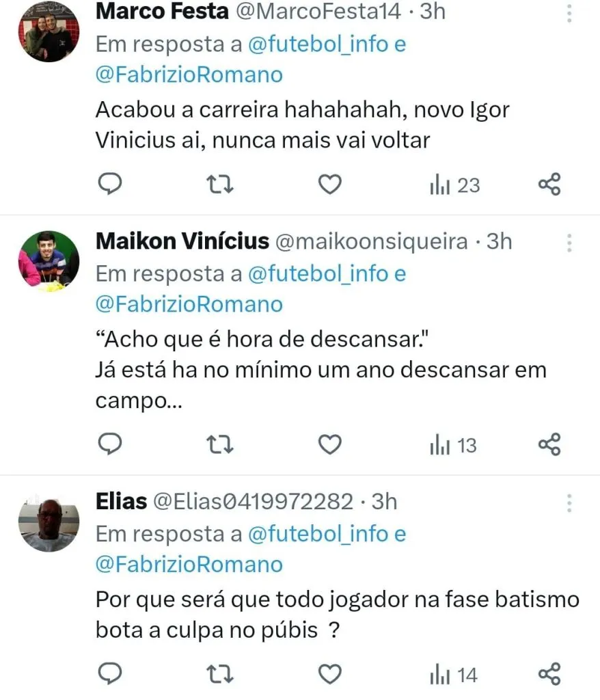Viewport: 600px width, 700px height.
Task: Like Marco Festa's tweet
Action: click(330, 185)
